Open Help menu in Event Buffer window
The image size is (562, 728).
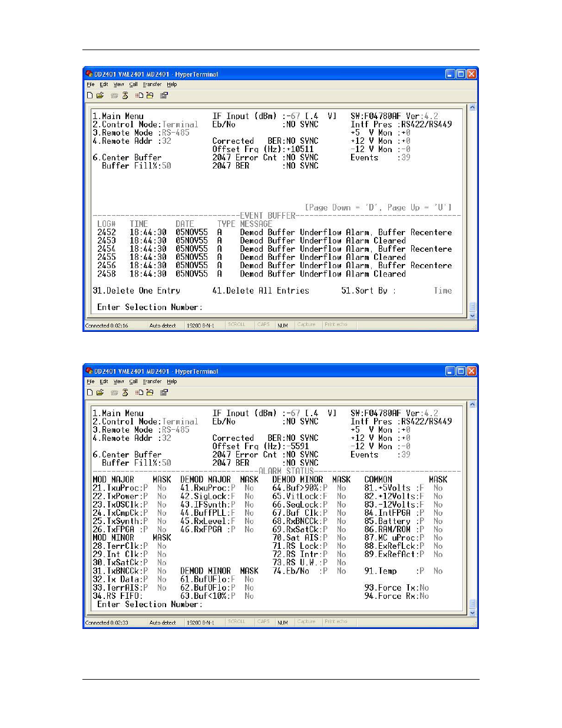(x=171, y=84)
